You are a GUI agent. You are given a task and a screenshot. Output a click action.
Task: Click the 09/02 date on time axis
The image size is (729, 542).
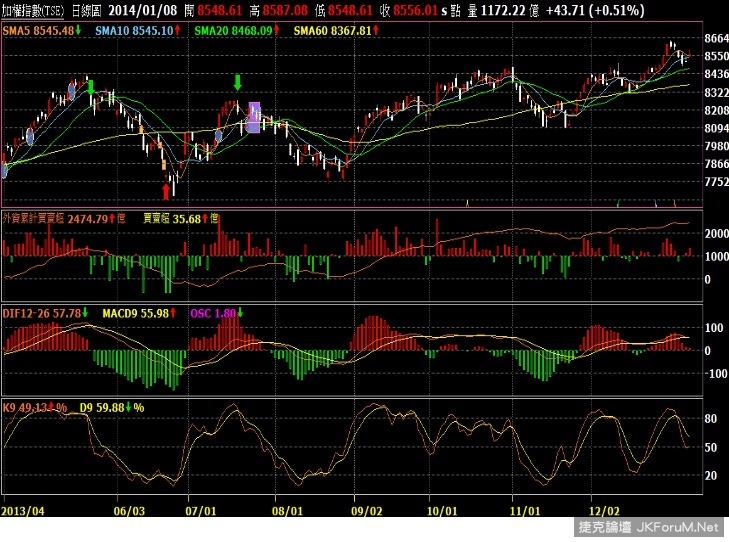coord(366,509)
